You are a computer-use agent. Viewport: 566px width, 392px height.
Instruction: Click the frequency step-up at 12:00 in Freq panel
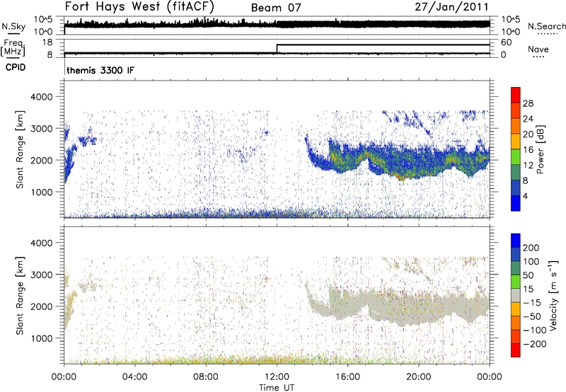(277, 49)
